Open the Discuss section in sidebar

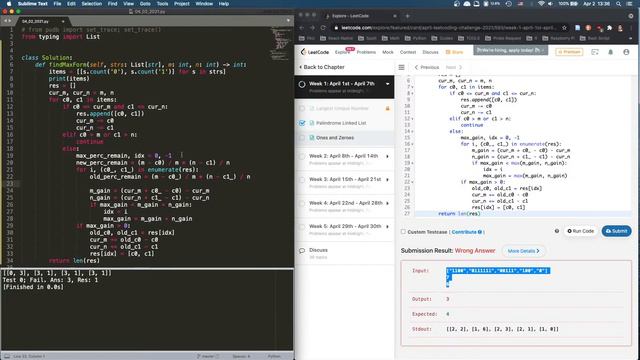pyautogui.click(x=318, y=250)
